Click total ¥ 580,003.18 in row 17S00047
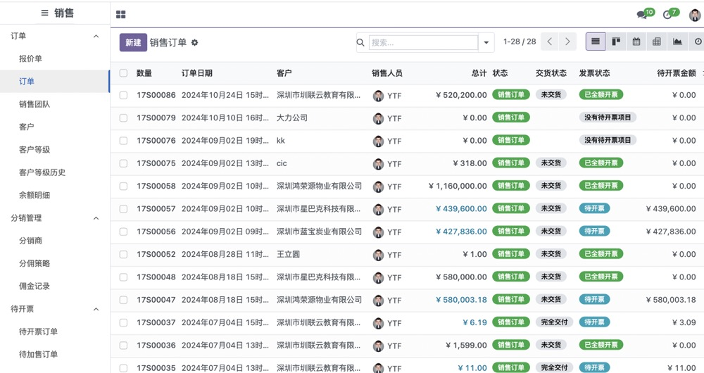Viewport: 704px width, 373px height. (461, 299)
